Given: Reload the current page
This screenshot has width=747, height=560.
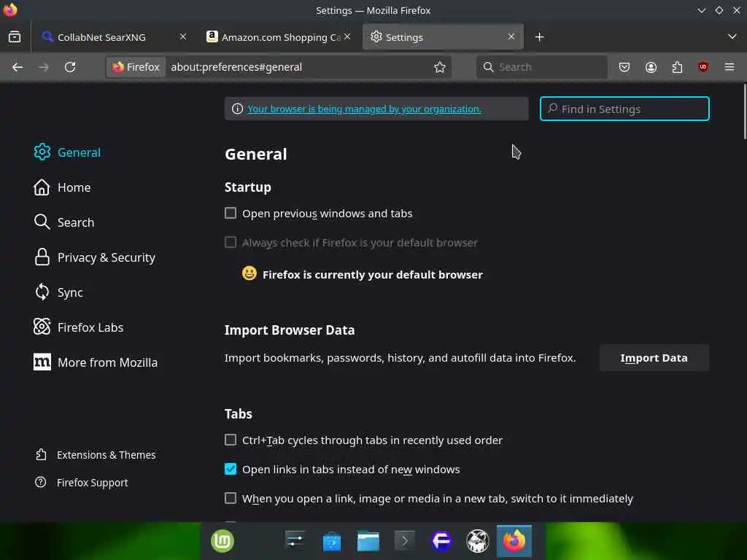Looking at the screenshot, I should [x=70, y=67].
